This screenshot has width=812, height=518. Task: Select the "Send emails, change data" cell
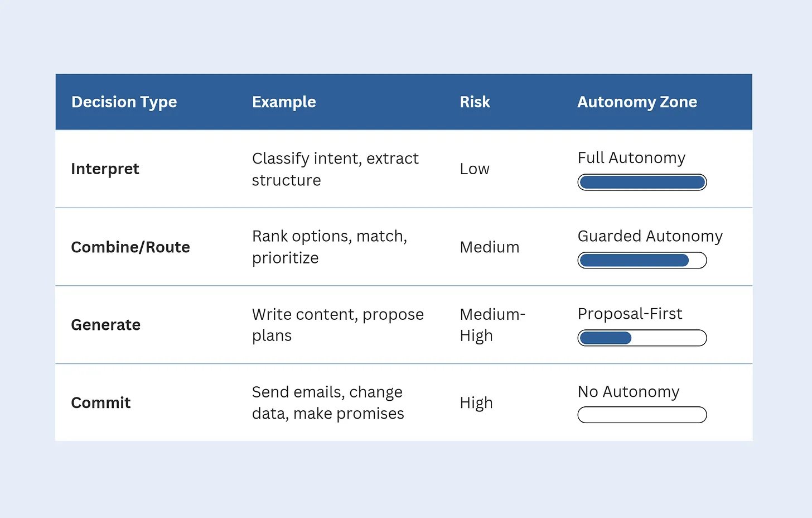[328, 402]
